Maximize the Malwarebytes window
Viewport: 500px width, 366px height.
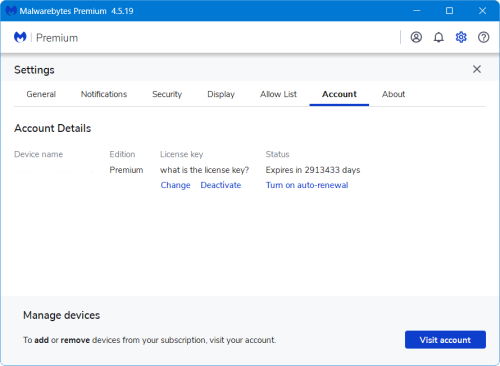pyautogui.click(x=449, y=11)
